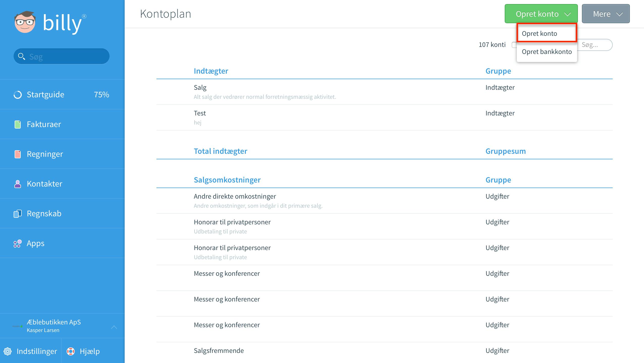Focus the Søg field in Kontoplan
The width and height of the screenshot is (644, 363).
pyautogui.click(x=595, y=45)
